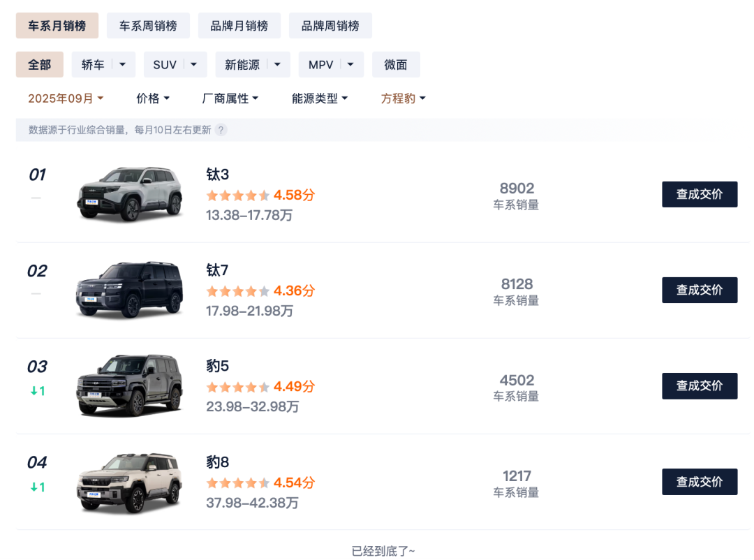Expand the 新能源 category arrow
Viewport: 754px width, 560px height.
tap(278, 65)
